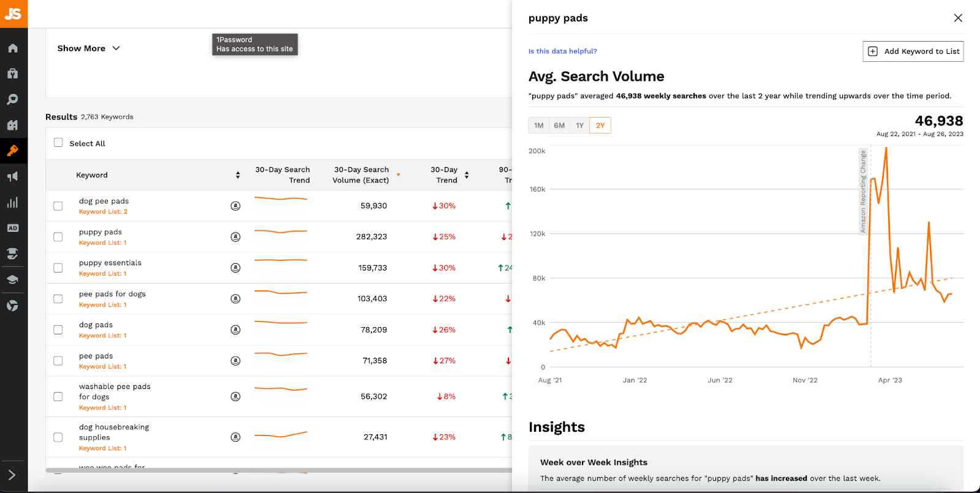Image resolution: width=980 pixels, height=493 pixels.
Task: Click Amazon icon for pee pads for dogs
Action: coord(235,299)
